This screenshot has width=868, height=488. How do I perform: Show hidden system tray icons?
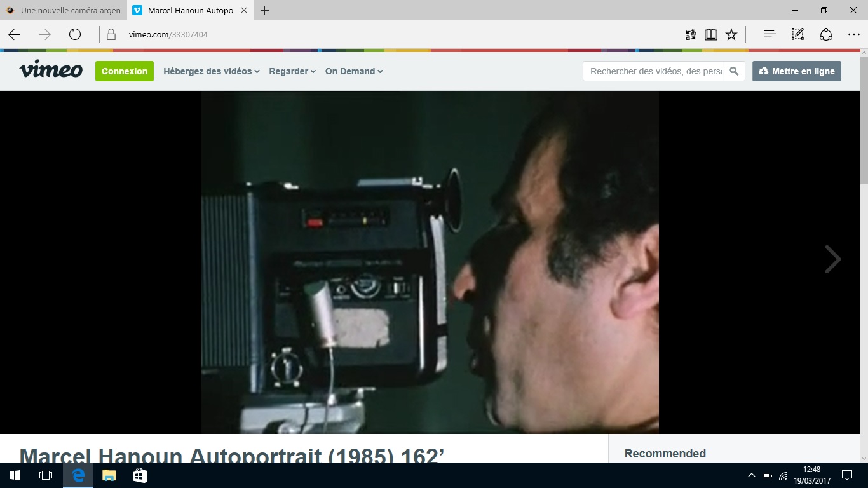751,475
